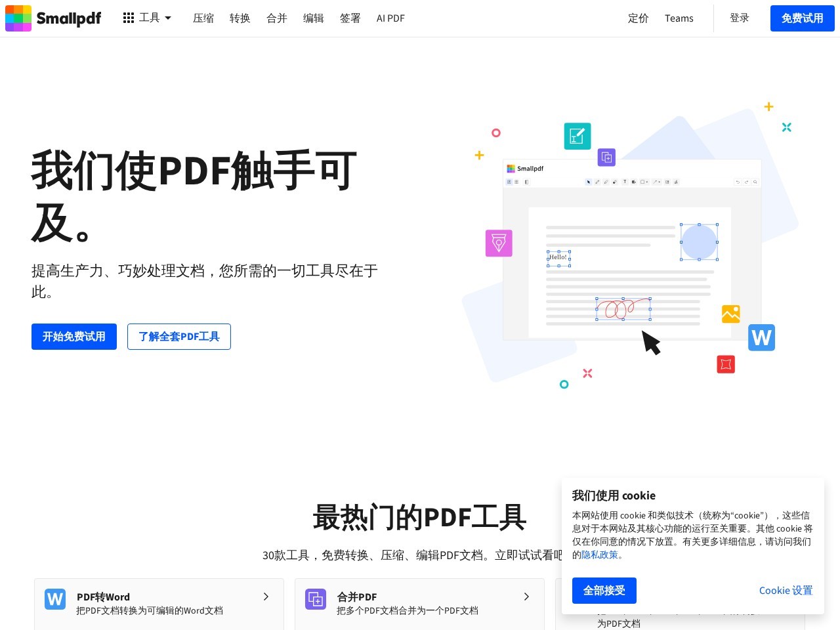Open the PDF转Word tool card title
The image size is (840, 630).
click(103, 597)
